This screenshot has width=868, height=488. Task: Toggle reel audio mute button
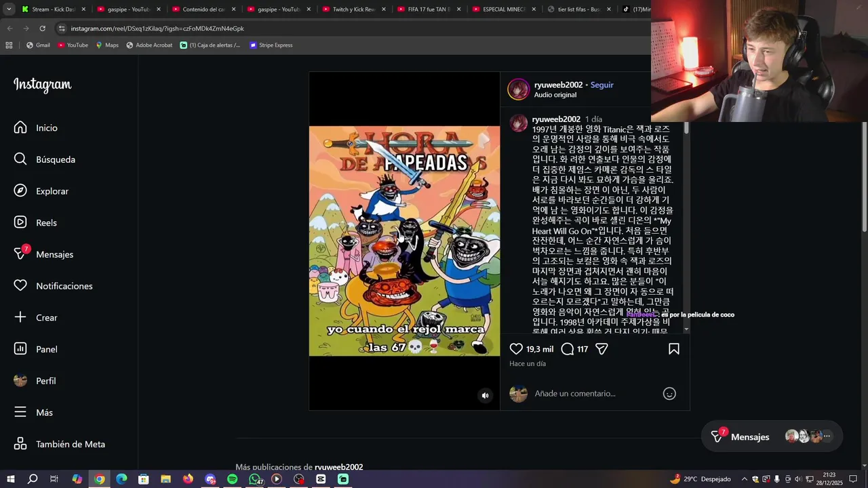click(485, 396)
